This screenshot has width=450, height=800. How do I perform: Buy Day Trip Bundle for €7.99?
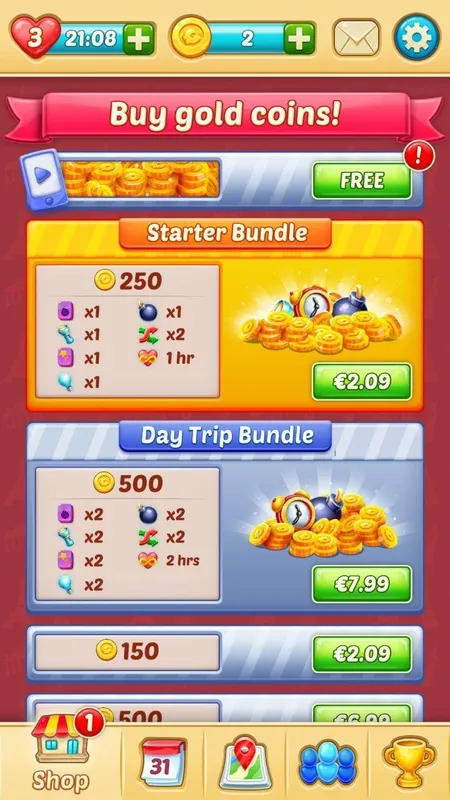coord(362,584)
